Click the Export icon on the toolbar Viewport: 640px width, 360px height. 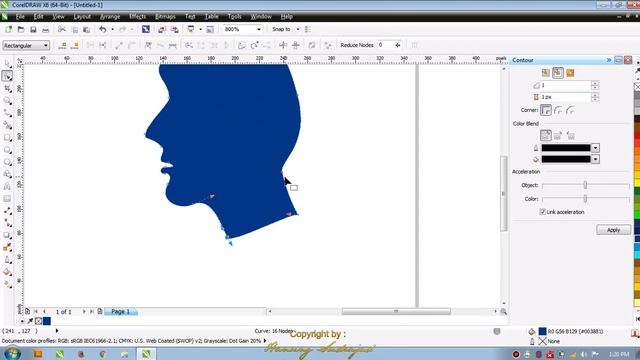175,29
